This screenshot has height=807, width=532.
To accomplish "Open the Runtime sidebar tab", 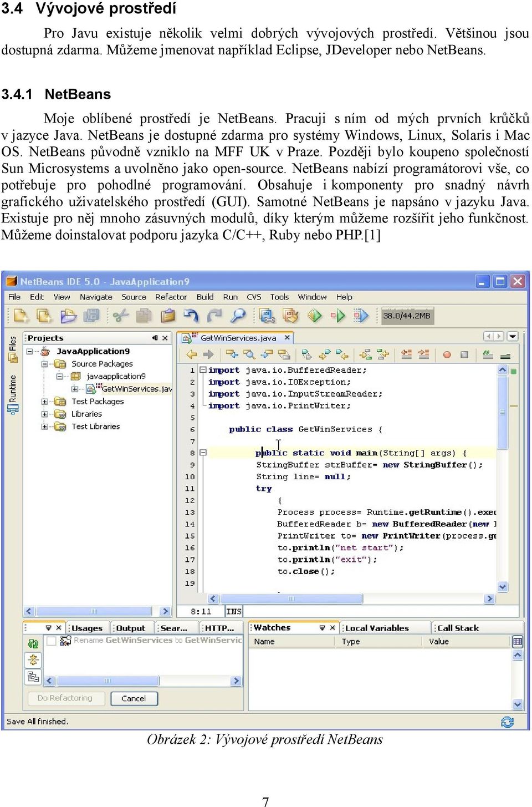I will [13, 394].
